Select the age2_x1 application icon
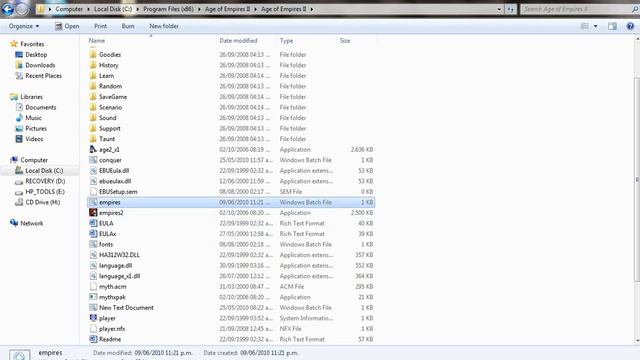This screenshot has height=360, width=640. click(x=93, y=149)
